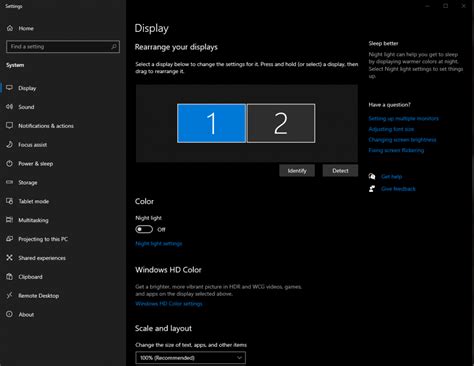Click the Find a setting search box

(63, 47)
